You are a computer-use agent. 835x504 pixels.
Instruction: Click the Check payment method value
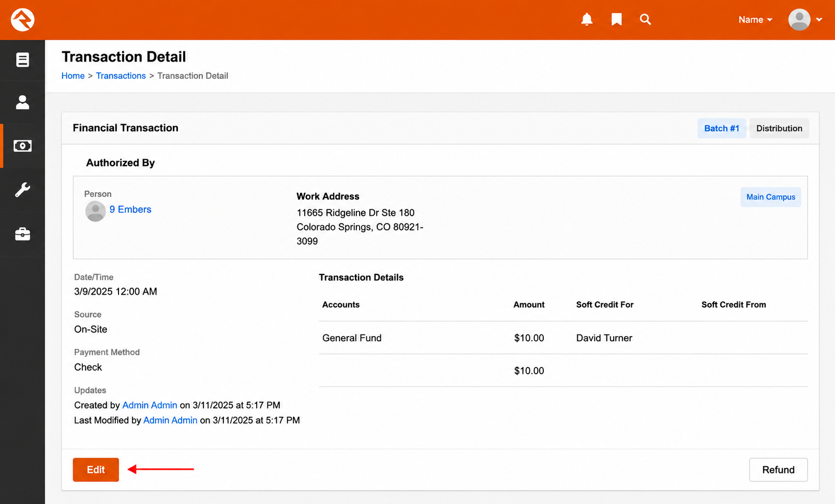[x=88, y=367]
